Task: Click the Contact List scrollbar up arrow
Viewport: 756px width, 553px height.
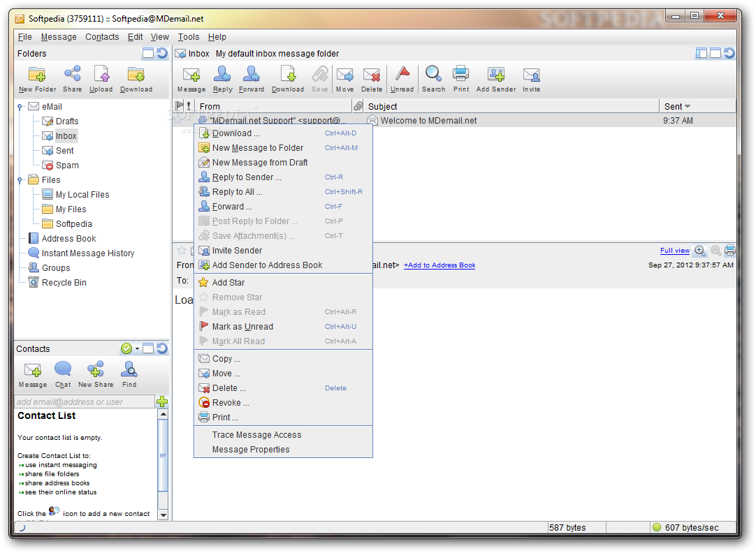Action: coord(163,415)
